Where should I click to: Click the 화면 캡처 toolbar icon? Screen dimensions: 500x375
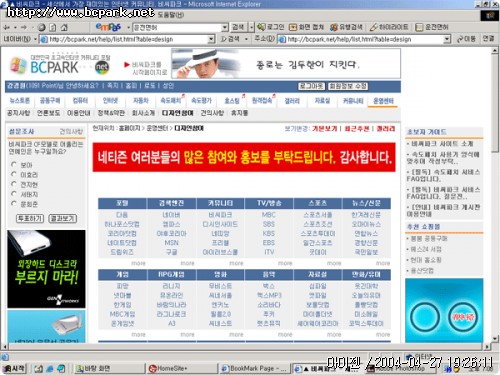point(306,27)
